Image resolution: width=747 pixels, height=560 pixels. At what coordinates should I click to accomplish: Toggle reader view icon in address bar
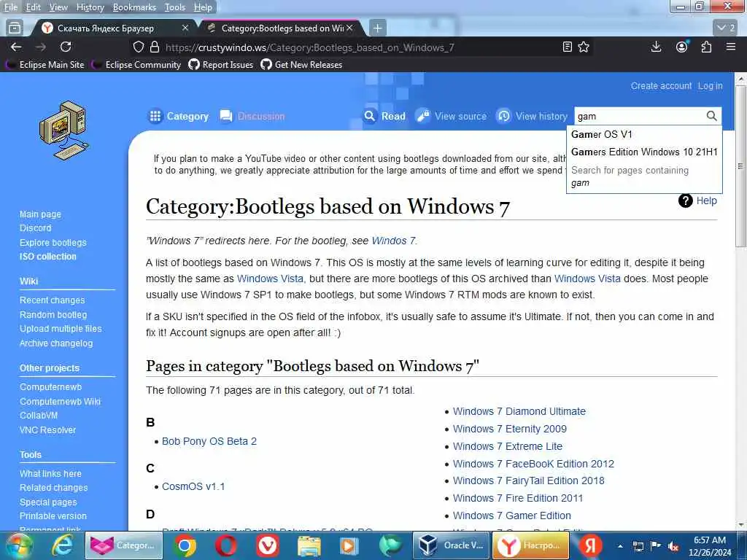[567, 47]
